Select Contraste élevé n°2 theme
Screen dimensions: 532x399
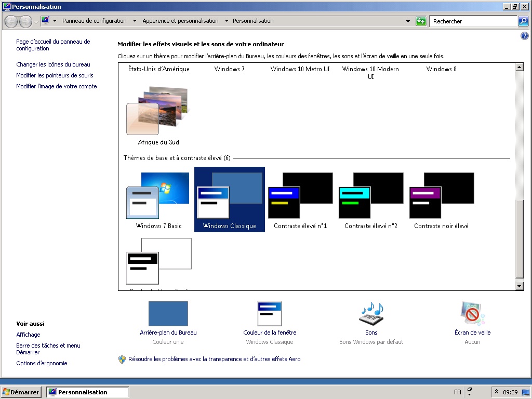[371, 199]
